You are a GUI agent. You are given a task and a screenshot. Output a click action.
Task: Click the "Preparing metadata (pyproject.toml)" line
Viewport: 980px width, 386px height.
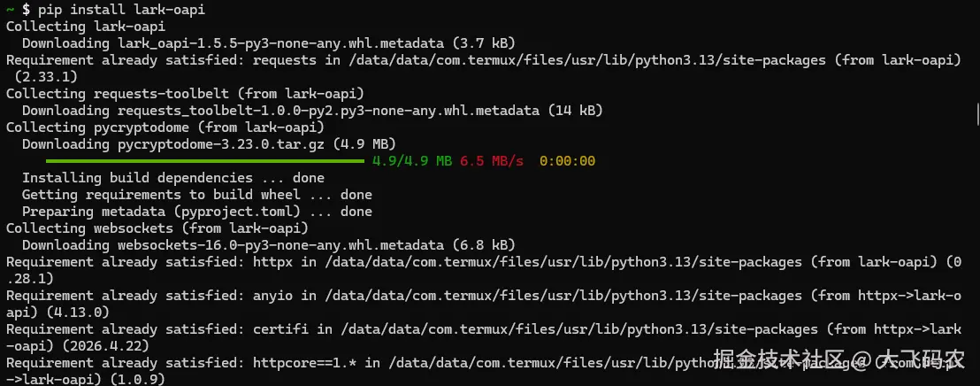[x=196, y=212]
